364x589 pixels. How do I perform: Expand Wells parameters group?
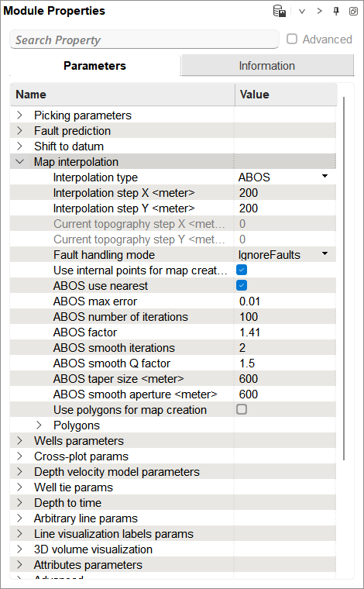point(20,441)
